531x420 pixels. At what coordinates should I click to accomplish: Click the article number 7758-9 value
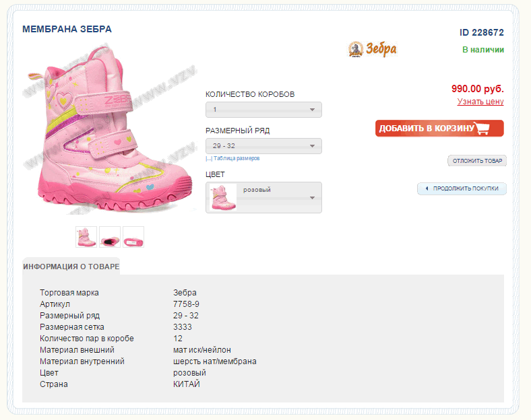point(186,304)
